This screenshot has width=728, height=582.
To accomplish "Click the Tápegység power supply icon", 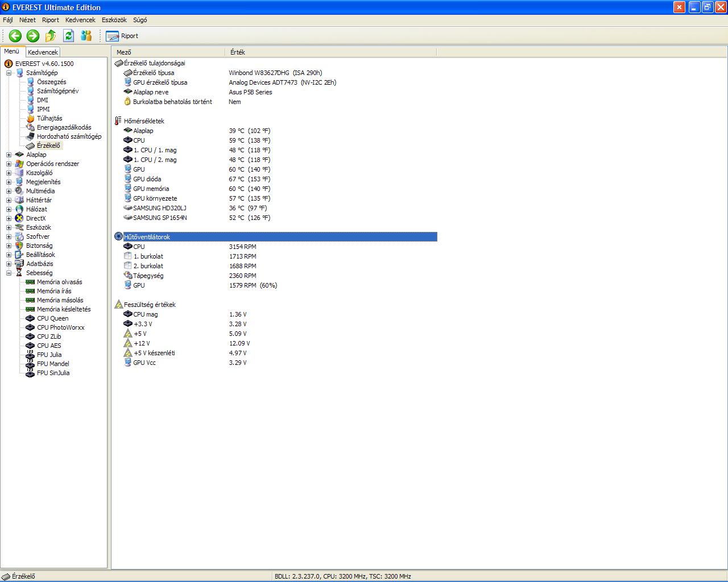I will (x=127, y=276).
